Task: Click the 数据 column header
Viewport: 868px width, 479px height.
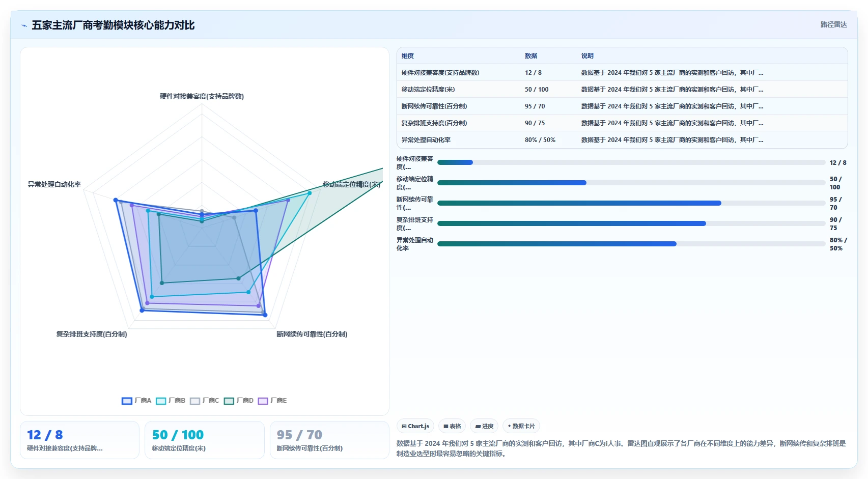Action: click(x=531, y=56)
